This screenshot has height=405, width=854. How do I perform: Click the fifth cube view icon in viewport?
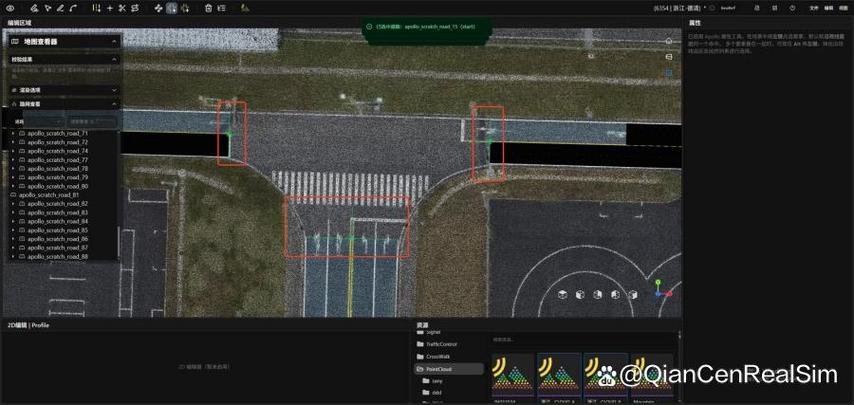633,294
